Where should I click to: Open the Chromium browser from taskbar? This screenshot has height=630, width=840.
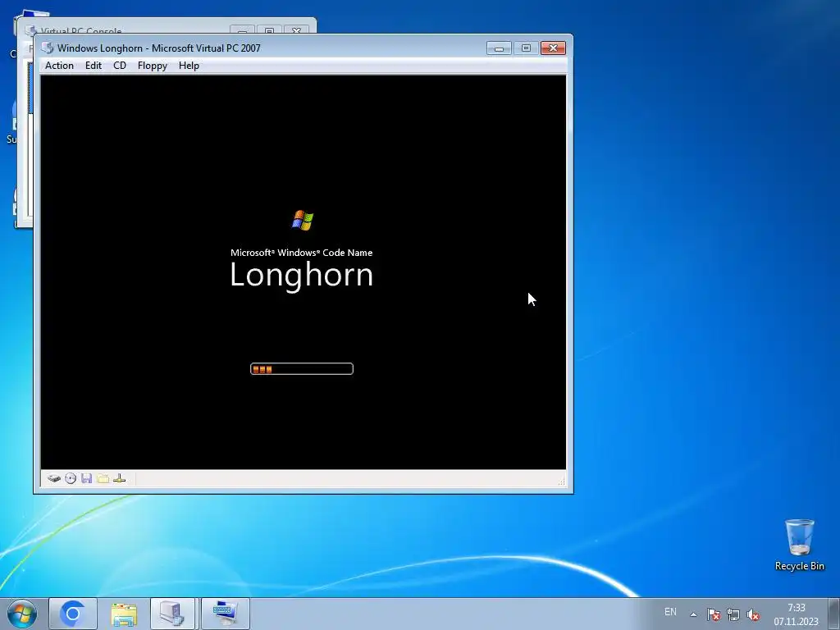point(73,614)
